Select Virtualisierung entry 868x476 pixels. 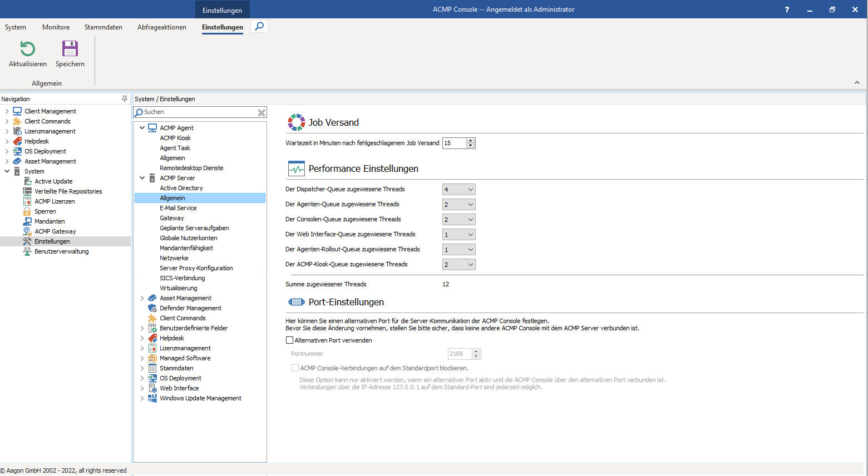(x=179, y=288)
